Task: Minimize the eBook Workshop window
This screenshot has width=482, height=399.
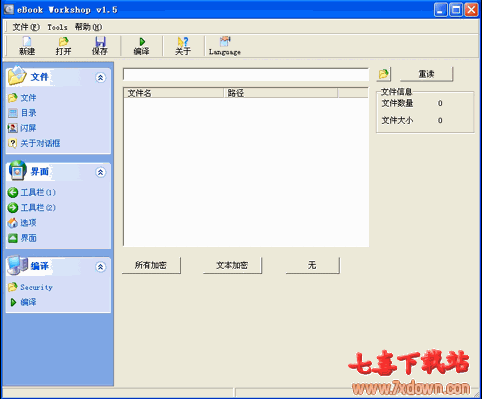Action: point(440,10)
